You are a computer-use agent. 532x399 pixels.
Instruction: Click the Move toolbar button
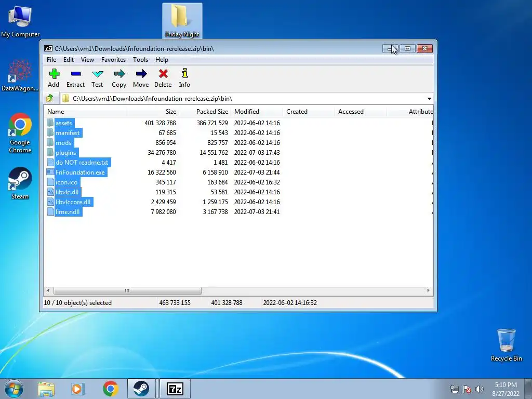tap(141, 78)
